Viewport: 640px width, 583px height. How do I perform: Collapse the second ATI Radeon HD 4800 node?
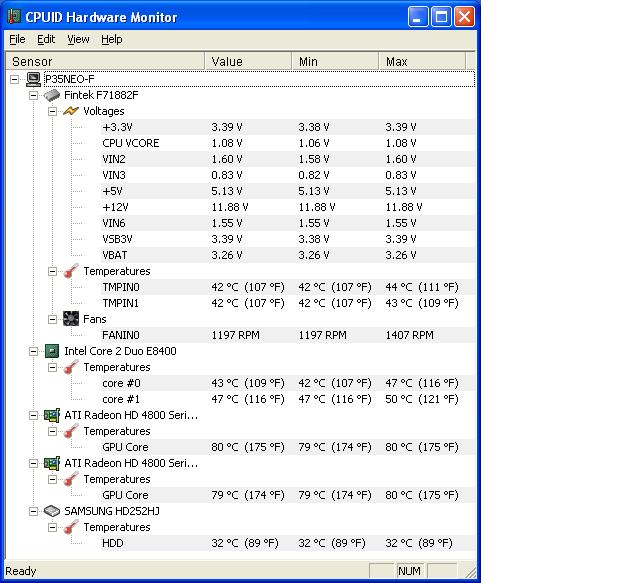(x=33, y=463)
